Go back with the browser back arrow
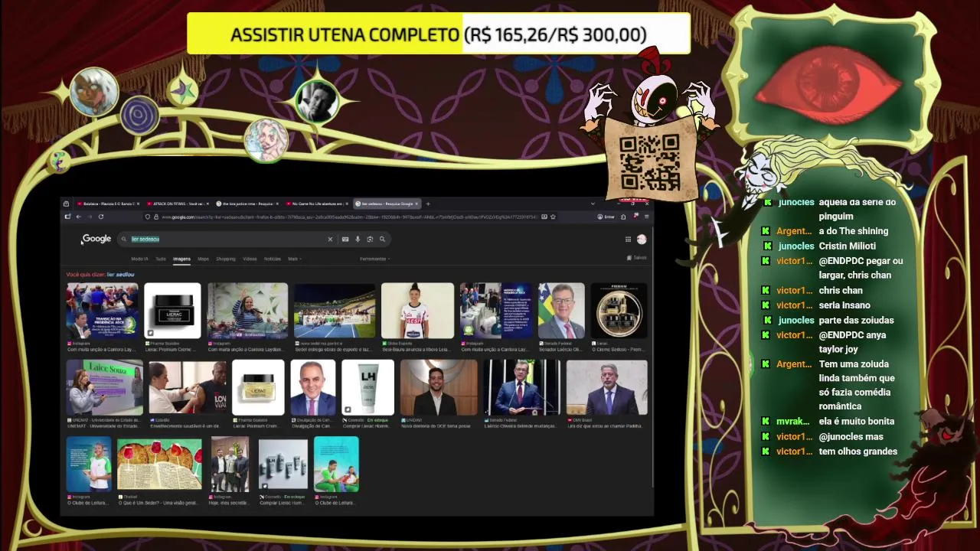Viewport: 980px width, 551px height. click(78, 217)
